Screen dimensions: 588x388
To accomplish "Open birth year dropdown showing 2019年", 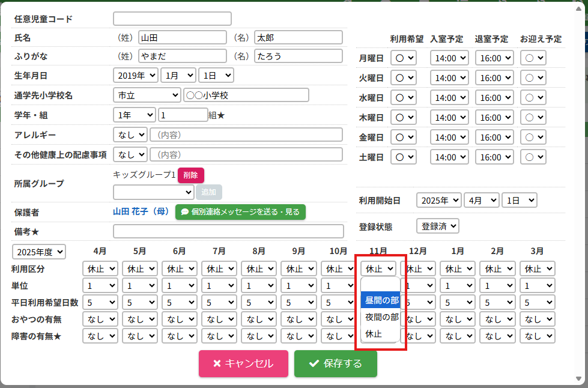I will point(135,76).
